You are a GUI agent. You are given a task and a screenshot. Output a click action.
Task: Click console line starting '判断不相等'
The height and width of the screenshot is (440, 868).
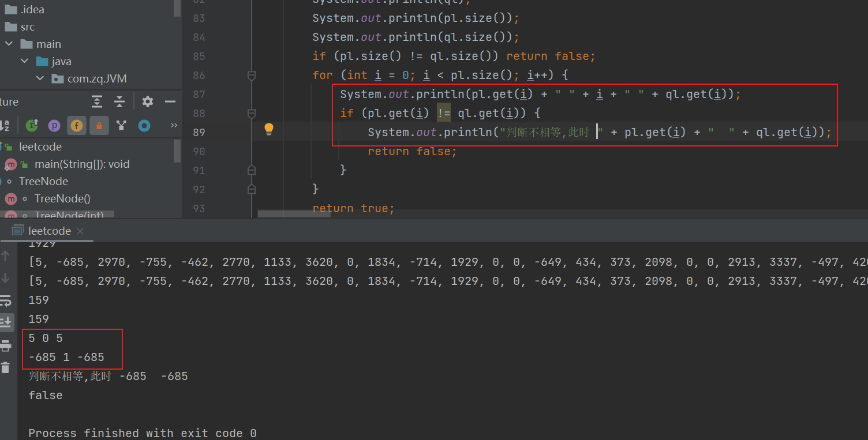(108, 376)
